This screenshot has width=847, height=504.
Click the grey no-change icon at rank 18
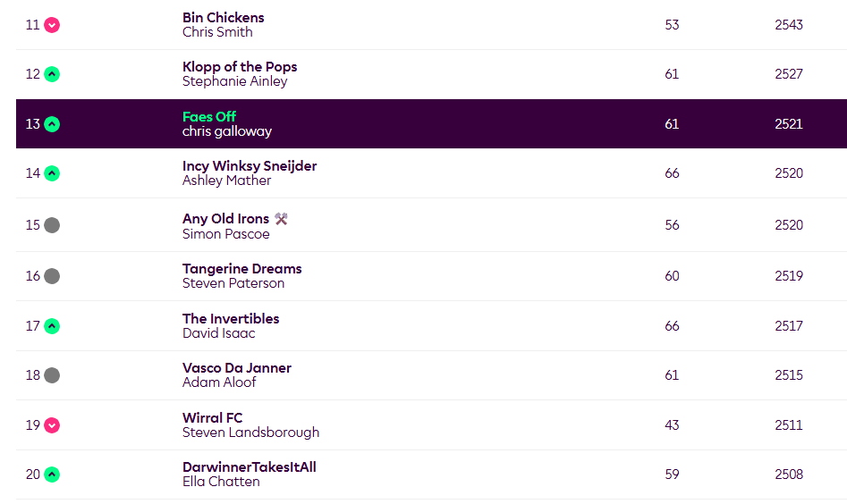(x=52, y=375)
